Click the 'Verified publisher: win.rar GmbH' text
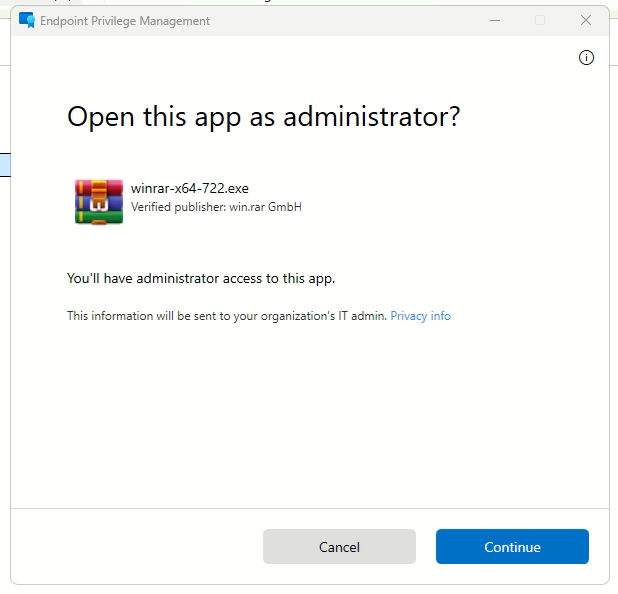Image resolution: width=618 pixels, height=594 pixels. point(216,207)
